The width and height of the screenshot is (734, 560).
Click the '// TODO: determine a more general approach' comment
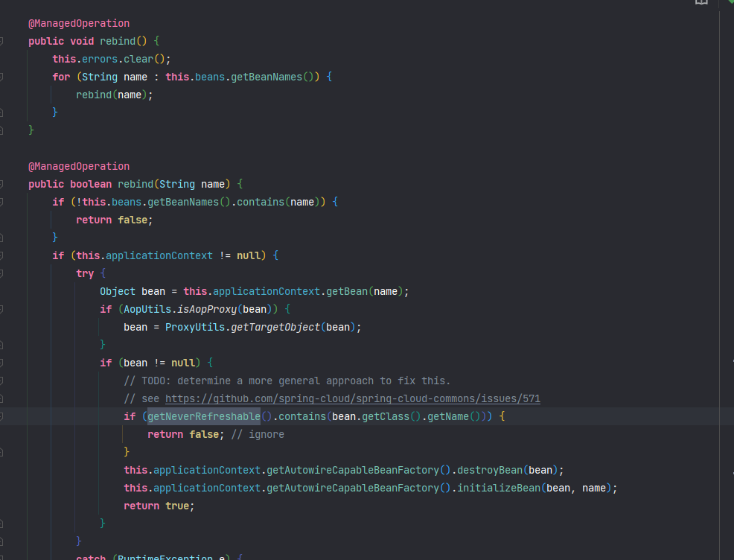[x=287, y=381]
